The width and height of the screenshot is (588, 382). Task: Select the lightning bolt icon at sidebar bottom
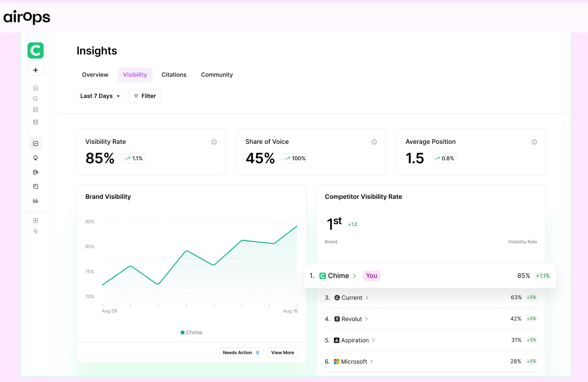(36, 231)
